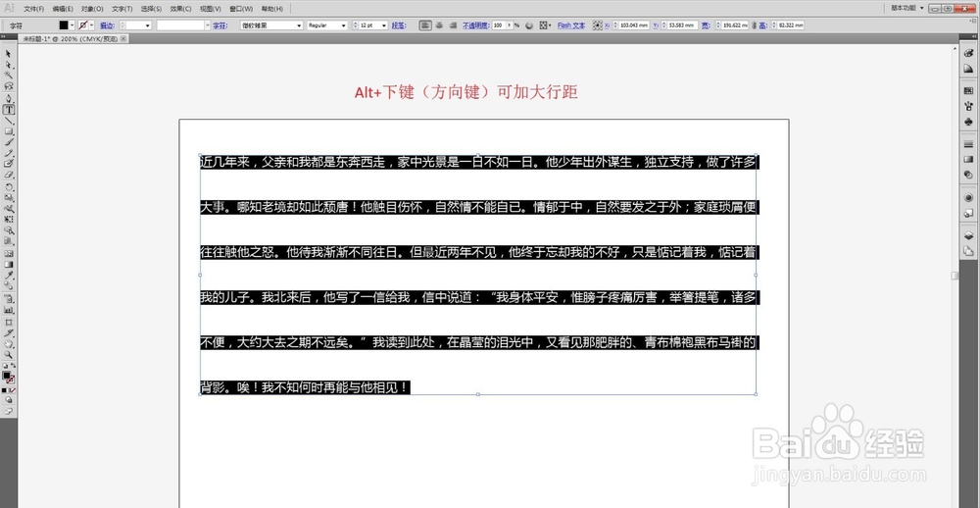Select the Type tool
Image resolution: width=980 pixels, height=508 pixels.
9,110
